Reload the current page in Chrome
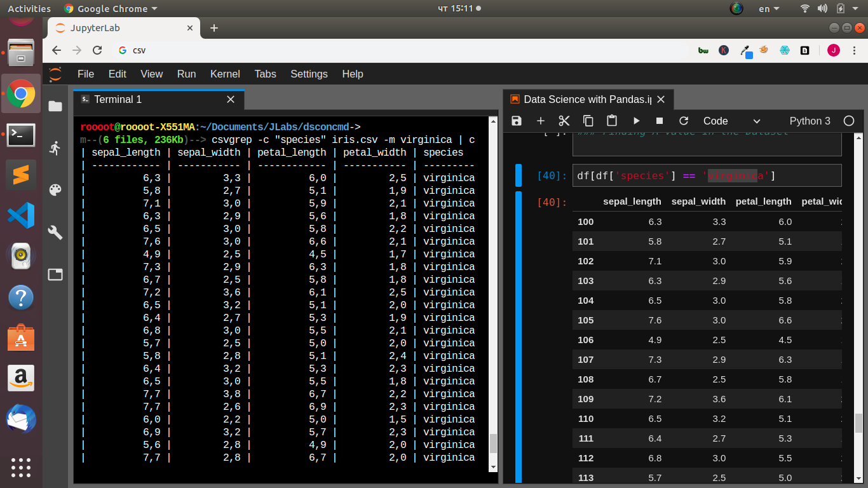This screenshot has width=868, height=488. click(x=97, y=50)
